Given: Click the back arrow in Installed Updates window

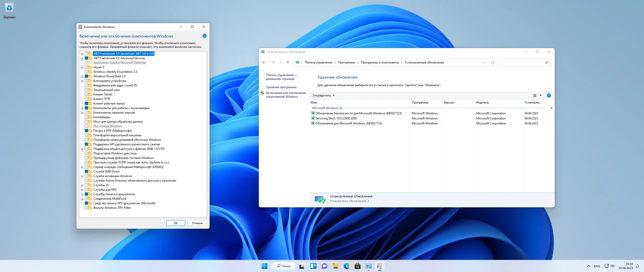Looking at the screenshot, I should 264,62.
